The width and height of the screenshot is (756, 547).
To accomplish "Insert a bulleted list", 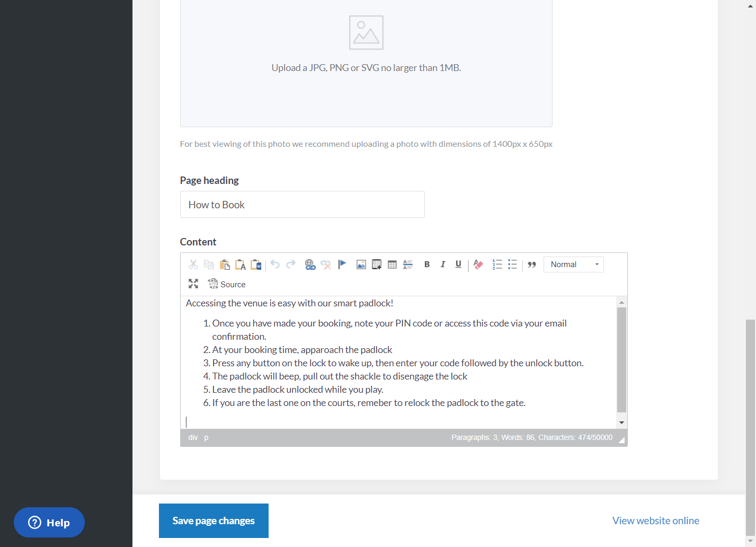I will pyautogui.click(x=512, y=264).
